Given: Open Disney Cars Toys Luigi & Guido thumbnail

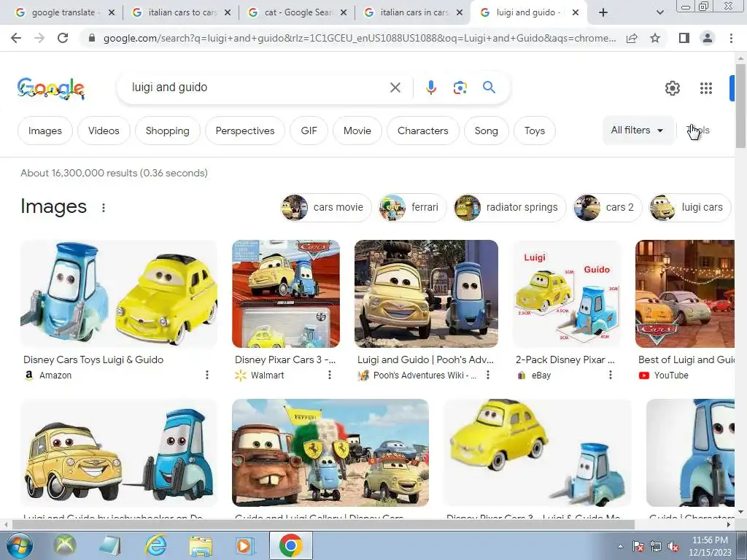Looking at the screenshot, I should click(x=119, y=294).
